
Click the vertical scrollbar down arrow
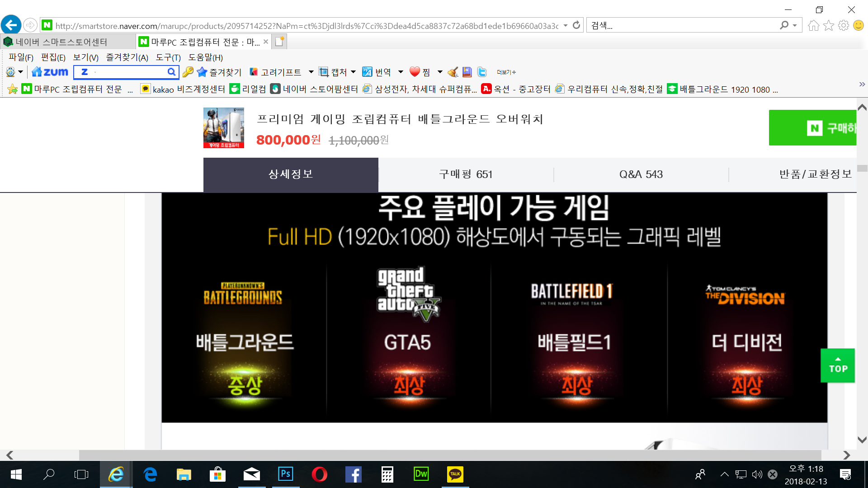(x=862, y=440)
